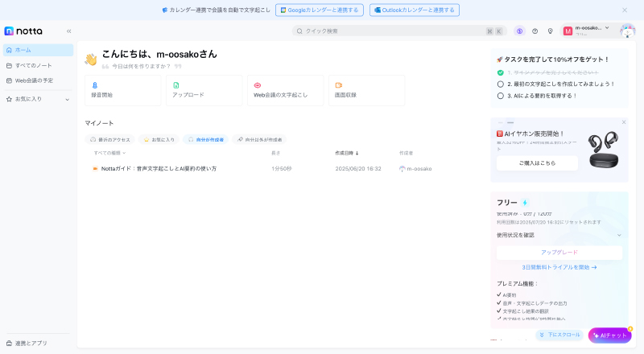Close the calendar integration banner
Image resolution: width=644 pixels, height=354 pixels.
click(625, 10)
